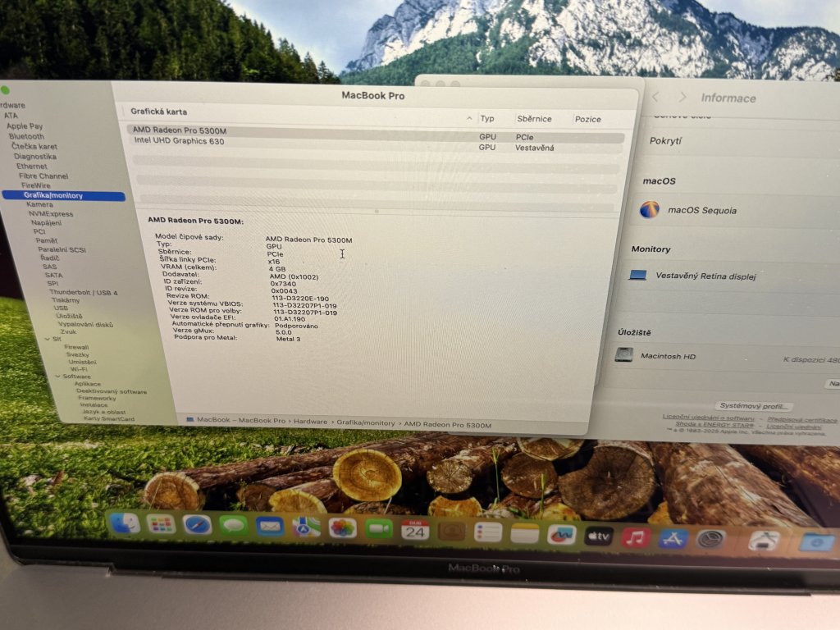Open the Apple TV app in the Dock
The height and width of the screenshot is (630, 840).
[x=598, y=536]
